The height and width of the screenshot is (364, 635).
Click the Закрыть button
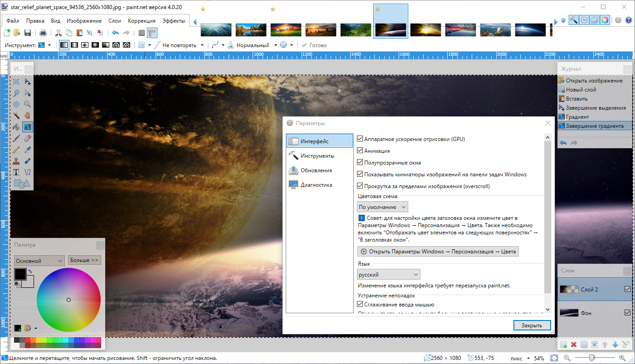click(532, 325)
